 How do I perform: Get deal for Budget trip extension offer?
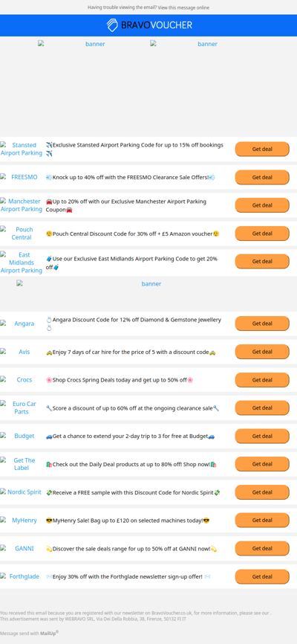(262, 436)
